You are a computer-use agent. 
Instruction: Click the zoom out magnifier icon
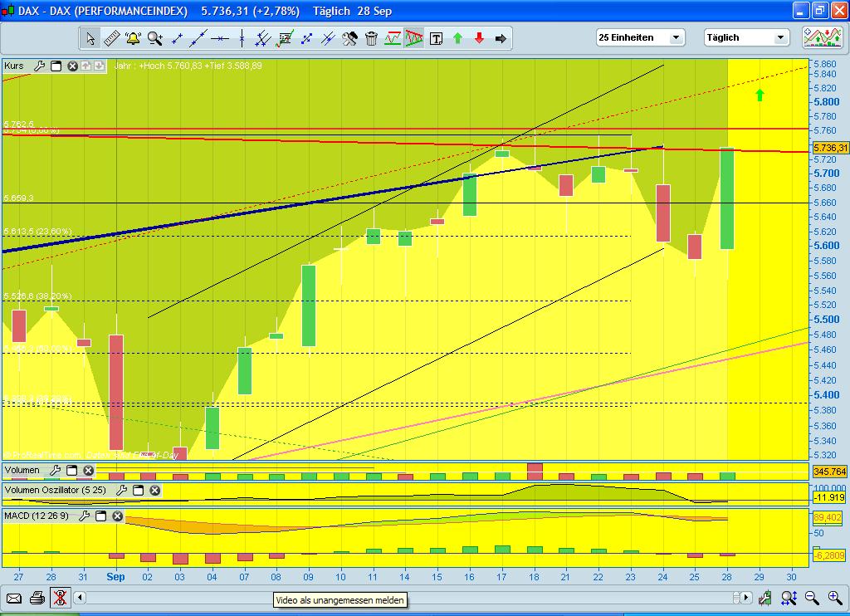coord(812,598)
